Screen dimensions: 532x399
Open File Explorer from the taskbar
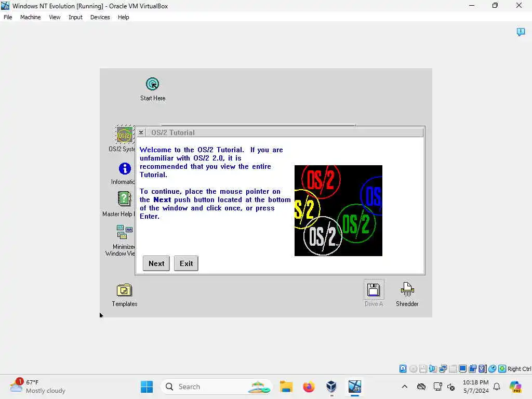tap(286, 387)
